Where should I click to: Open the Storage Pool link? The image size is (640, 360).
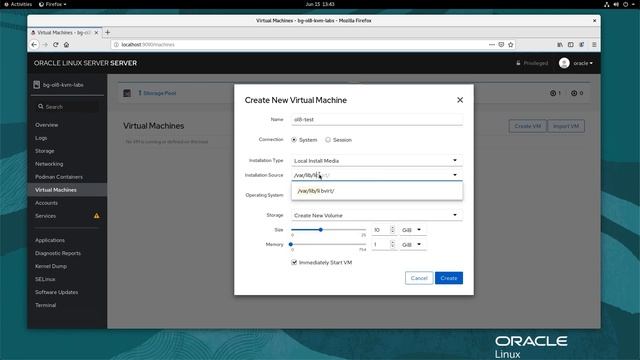click(x=157, y=93)
